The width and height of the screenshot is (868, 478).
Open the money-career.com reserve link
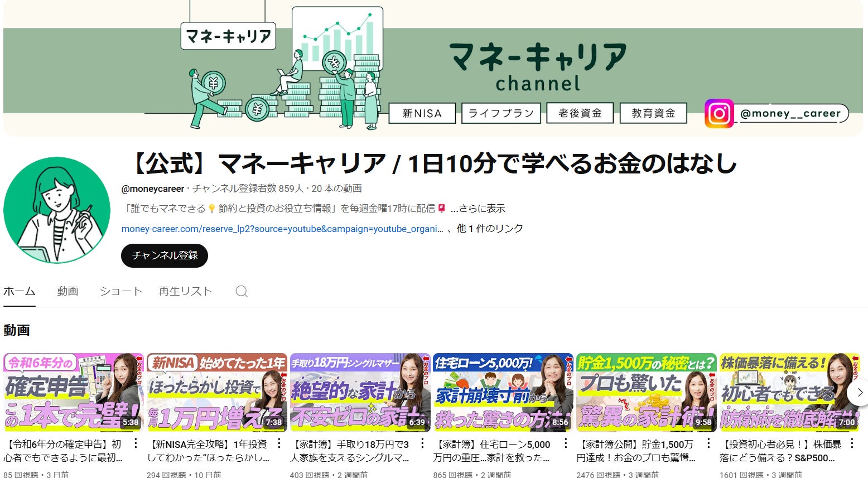[282, 229]
